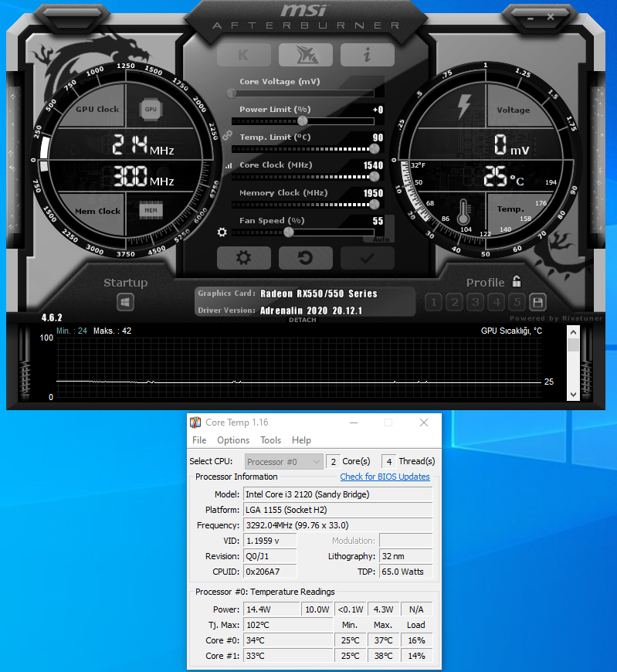
Task: Click the Core Temp title bar app icon
Action: point(195,423)
